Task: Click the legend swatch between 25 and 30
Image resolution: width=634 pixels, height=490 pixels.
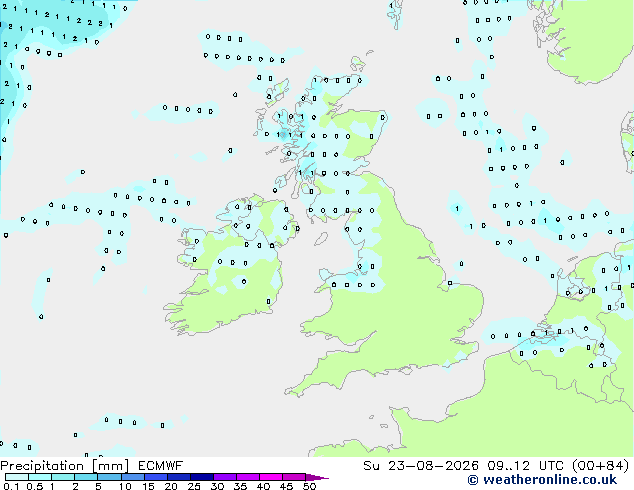Action: coord(202,477)
